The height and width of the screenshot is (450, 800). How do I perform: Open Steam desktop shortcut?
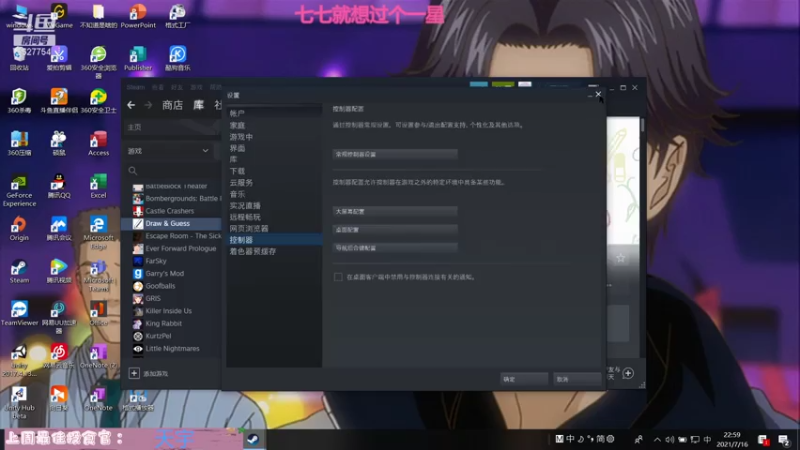pos(19,271)
